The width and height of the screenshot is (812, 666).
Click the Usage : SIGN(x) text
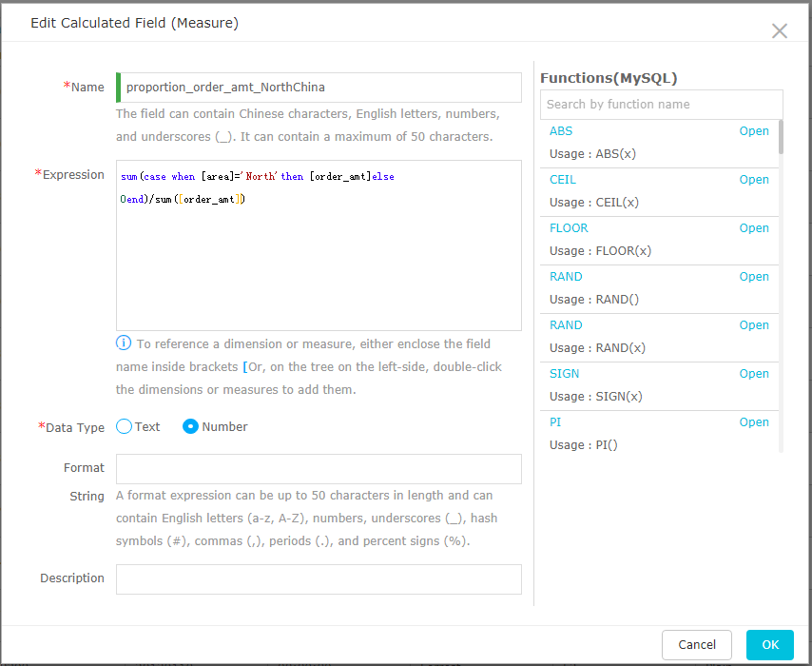click(595, 397)
